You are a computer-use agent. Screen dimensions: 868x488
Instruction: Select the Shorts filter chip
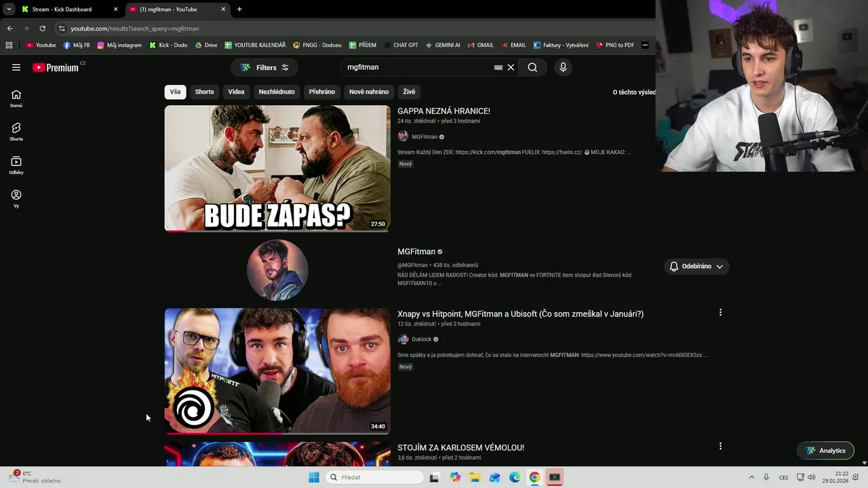[204, 91]
